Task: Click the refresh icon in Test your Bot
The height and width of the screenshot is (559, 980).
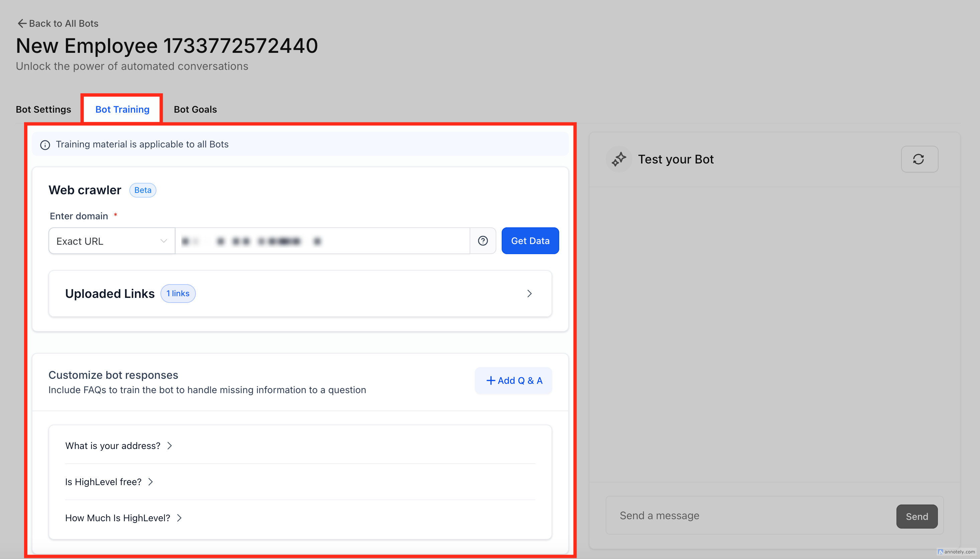Action: point(919,159)
